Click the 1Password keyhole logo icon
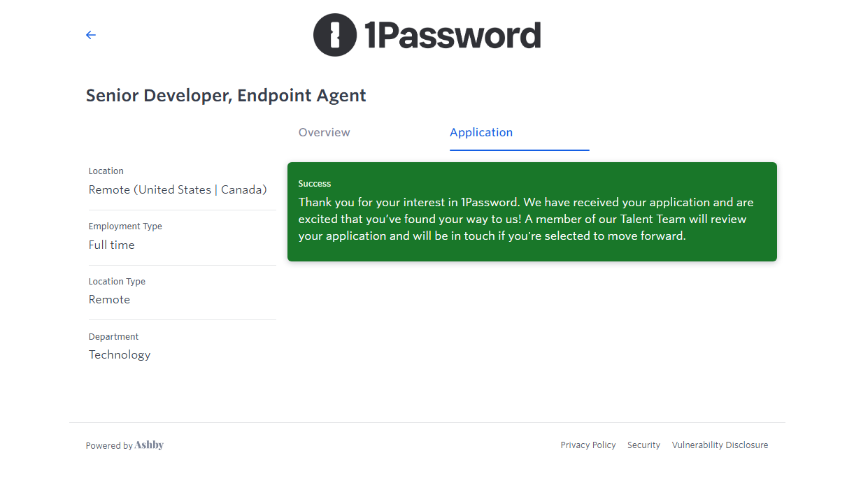The width and height of the screenshot is (854, 504). (335, 35)
